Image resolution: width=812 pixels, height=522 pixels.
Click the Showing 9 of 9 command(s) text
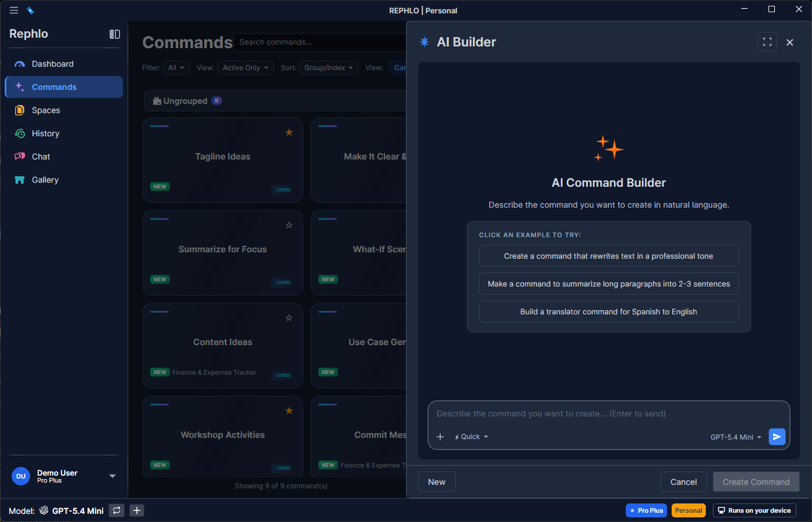tap(281, 486)
